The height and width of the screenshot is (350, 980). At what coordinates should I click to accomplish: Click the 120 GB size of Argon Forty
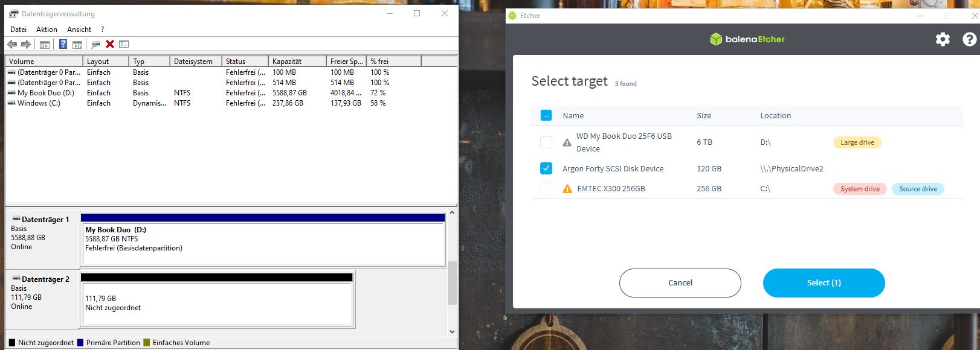tap(709, 168)
